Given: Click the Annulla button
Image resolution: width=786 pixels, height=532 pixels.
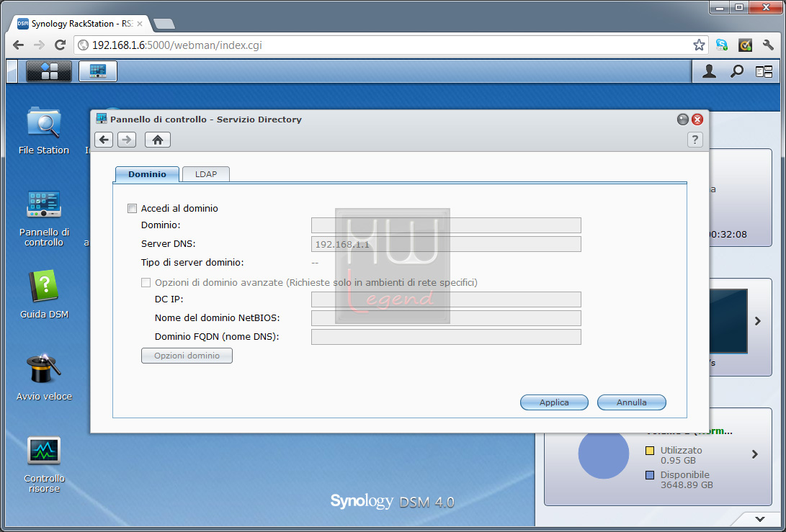Looking at the screenshot, I should 632,402.
